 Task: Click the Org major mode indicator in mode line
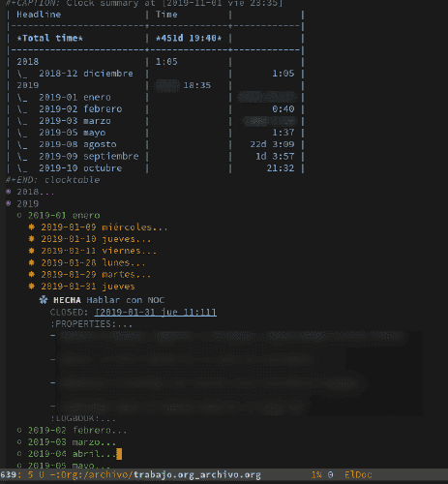[x=72, y=475]
